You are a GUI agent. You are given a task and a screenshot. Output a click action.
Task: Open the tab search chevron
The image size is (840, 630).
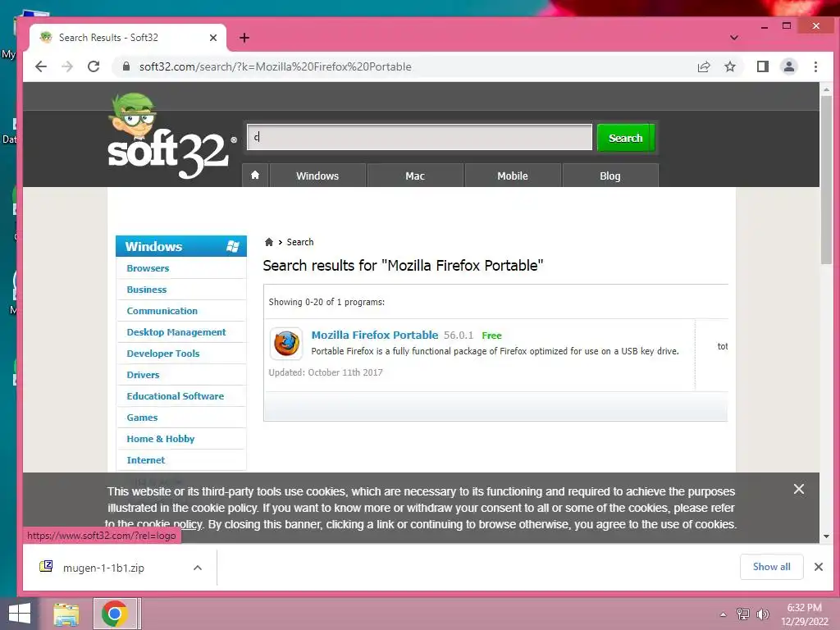tap(734, 38)
